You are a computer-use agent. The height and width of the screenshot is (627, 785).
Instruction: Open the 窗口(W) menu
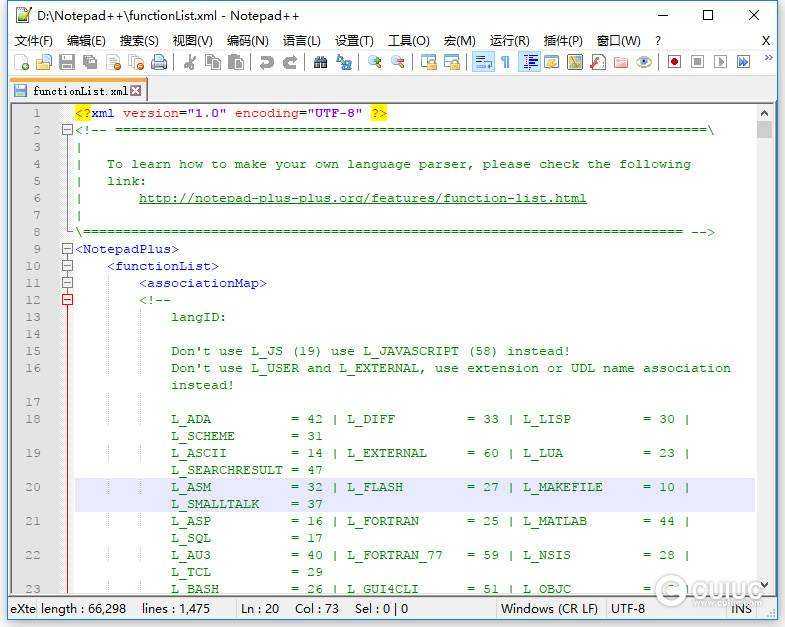point(619,41)
